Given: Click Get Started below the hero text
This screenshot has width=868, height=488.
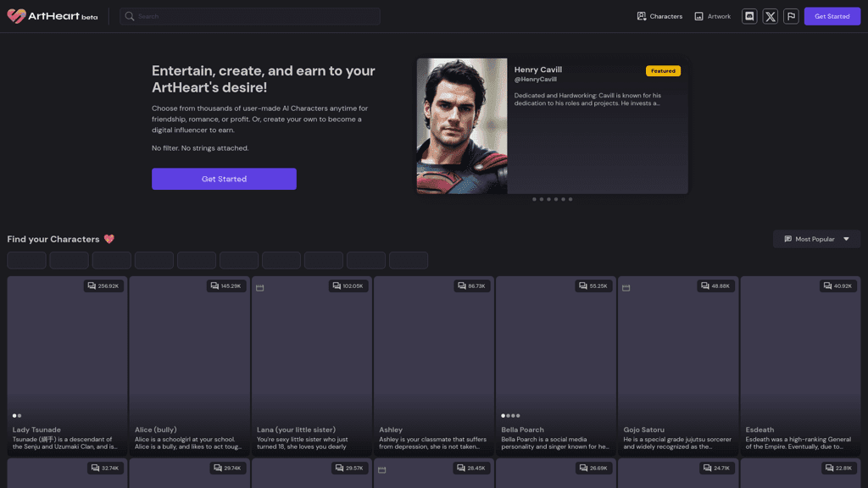Looking at the screenshot, I should point(224,179).
